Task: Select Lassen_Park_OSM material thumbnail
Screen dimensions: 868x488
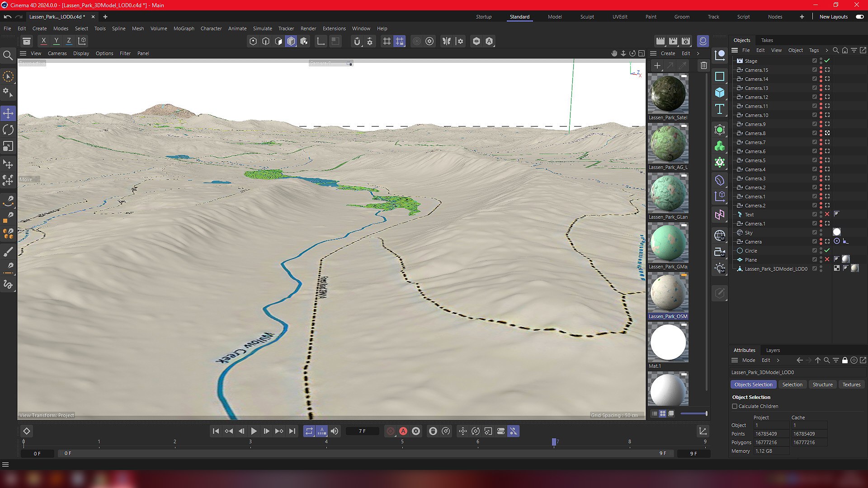Action: click(668, 292)
